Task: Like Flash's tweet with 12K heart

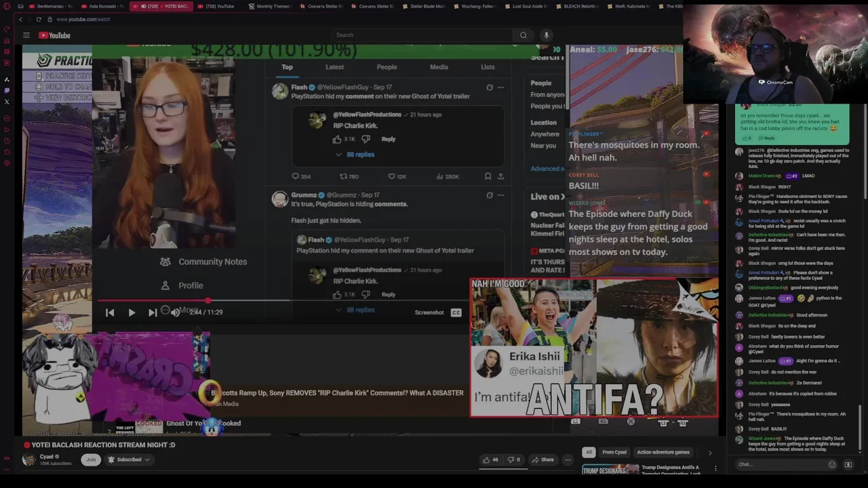Action: [x=397, y=176]
